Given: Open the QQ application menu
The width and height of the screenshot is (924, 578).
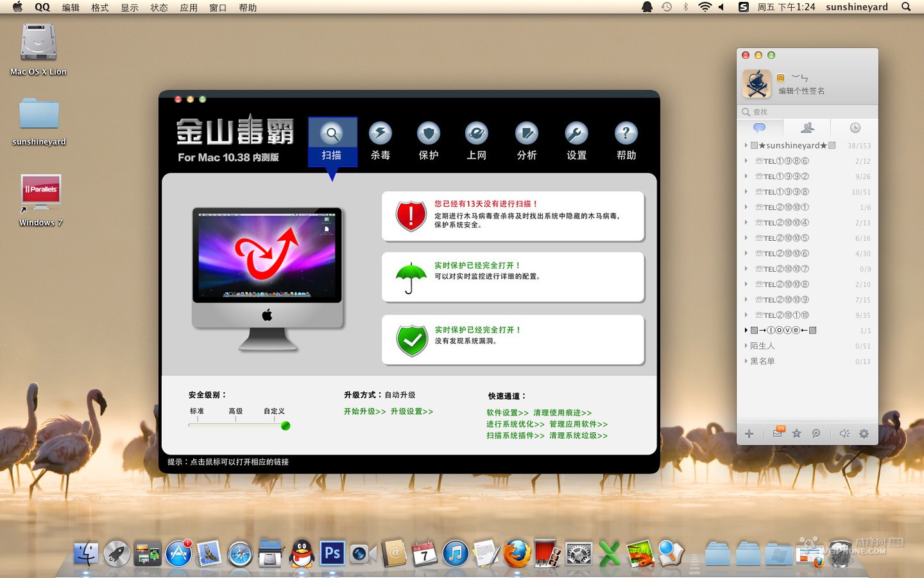Looking at the screenshot, I should [42, 7].
